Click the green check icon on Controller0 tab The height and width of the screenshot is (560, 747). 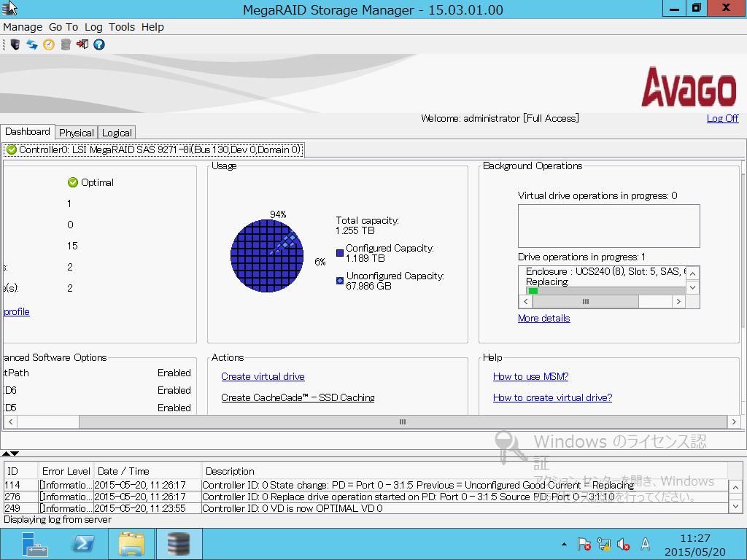12,150
